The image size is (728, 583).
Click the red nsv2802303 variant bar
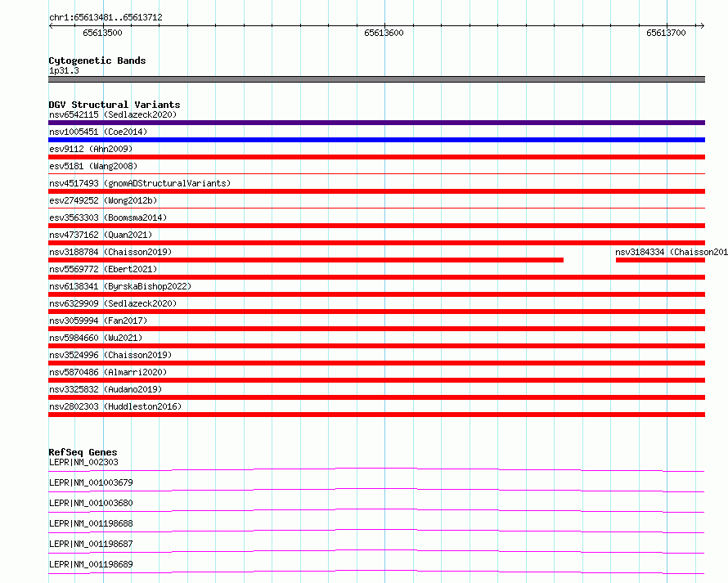[376, 415]
